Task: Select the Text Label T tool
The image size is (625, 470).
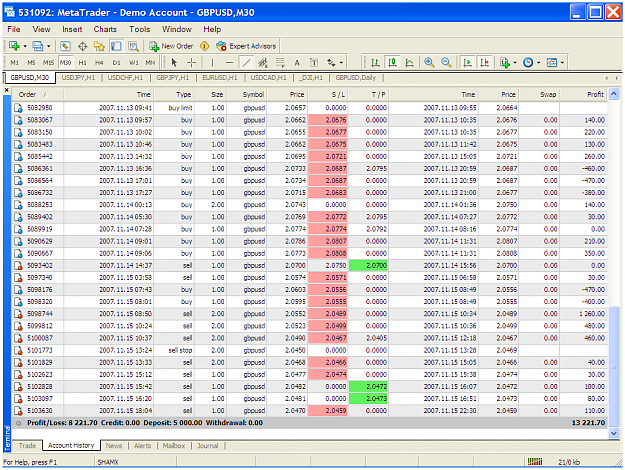Action: pos(314,63)
